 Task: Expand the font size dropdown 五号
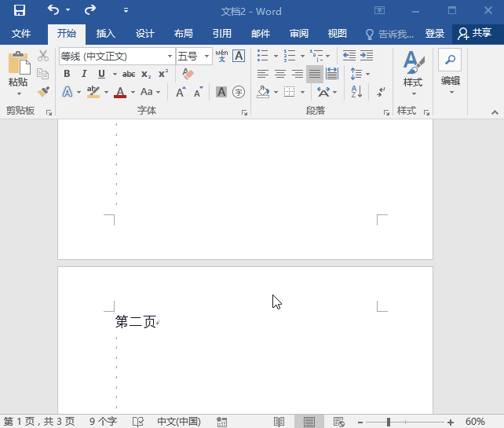(x=206, y=57)
